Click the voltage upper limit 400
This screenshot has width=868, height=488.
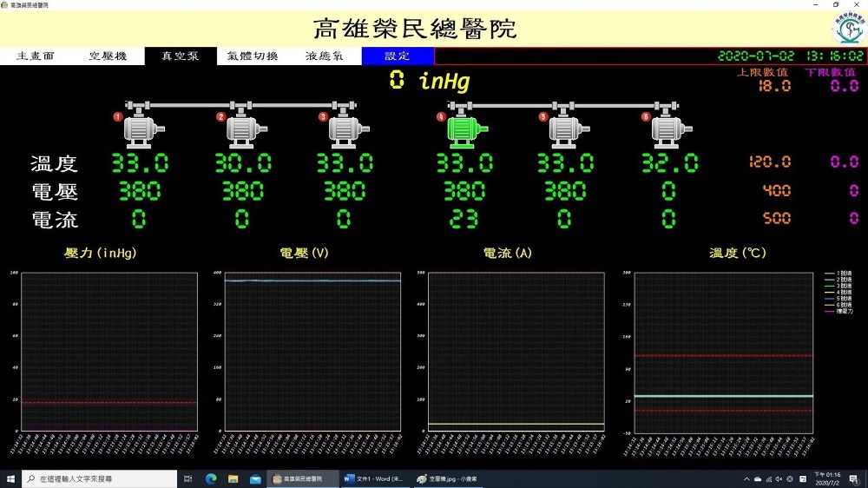pos(777,190)
